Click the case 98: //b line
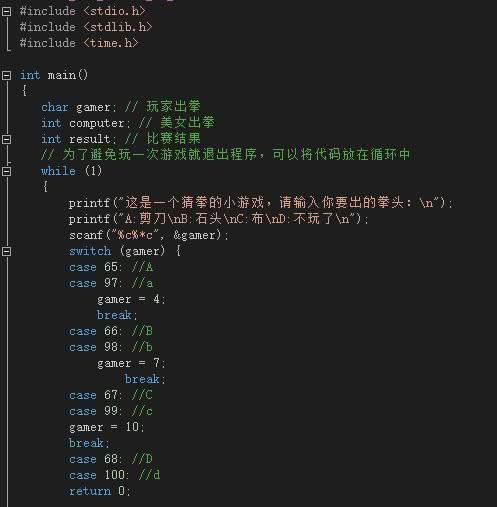This screenshot has height=507, width=497. (x=111, y=347)
